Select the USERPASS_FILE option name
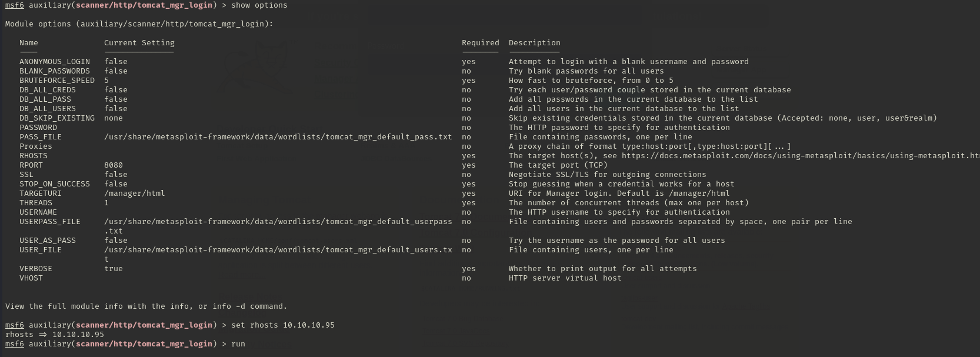The height and width of the screenshot is (357, 980). point(50,222)
